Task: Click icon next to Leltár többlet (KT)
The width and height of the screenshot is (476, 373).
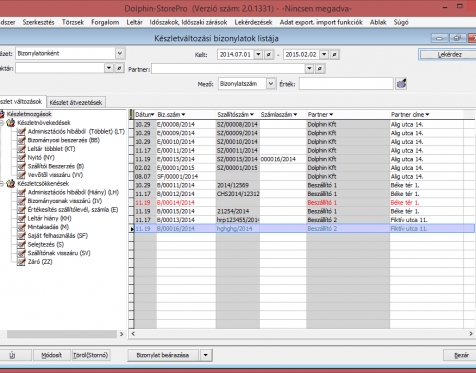Action: pos(21,149)
